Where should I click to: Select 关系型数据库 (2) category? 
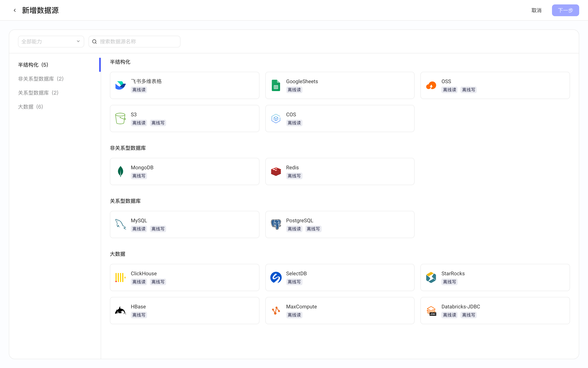[x=38, y=93]
